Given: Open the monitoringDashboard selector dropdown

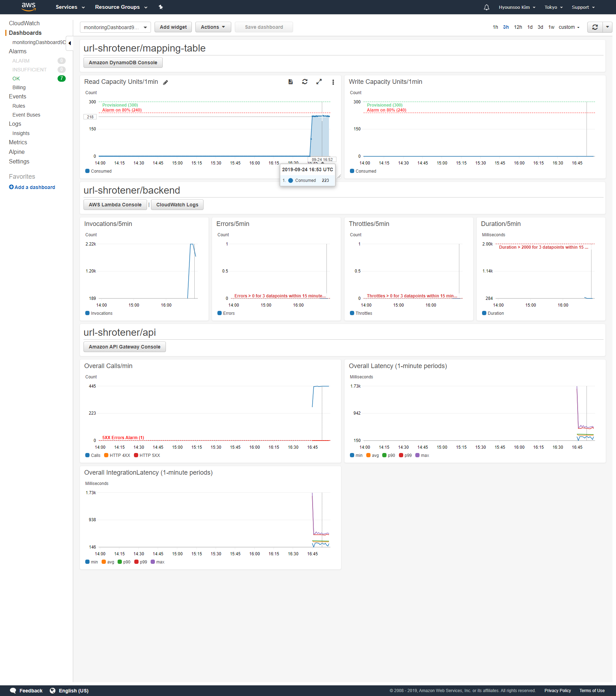Looking at the screenshot, I should click(x=115, y=27).
